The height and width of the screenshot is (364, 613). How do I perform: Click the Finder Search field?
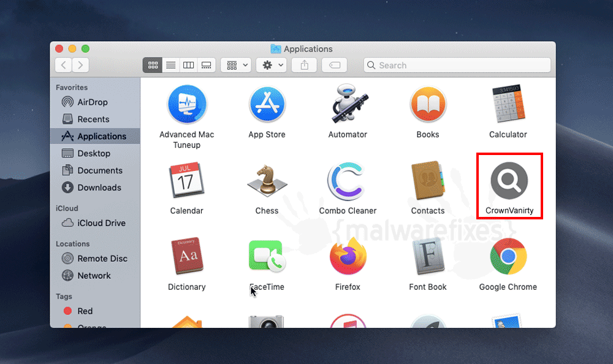tap(457, 65)
